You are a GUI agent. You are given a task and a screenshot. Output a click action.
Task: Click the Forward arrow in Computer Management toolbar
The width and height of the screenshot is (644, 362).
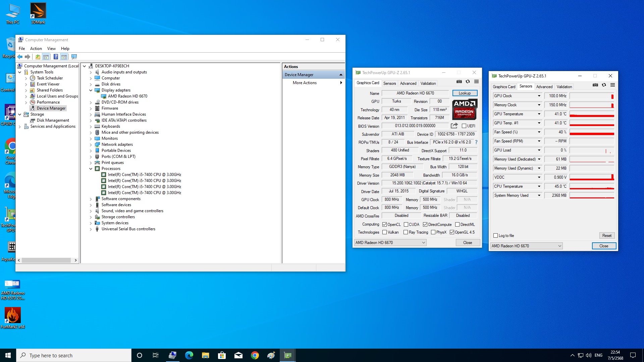pyautogui.click(x=28, y=57)
